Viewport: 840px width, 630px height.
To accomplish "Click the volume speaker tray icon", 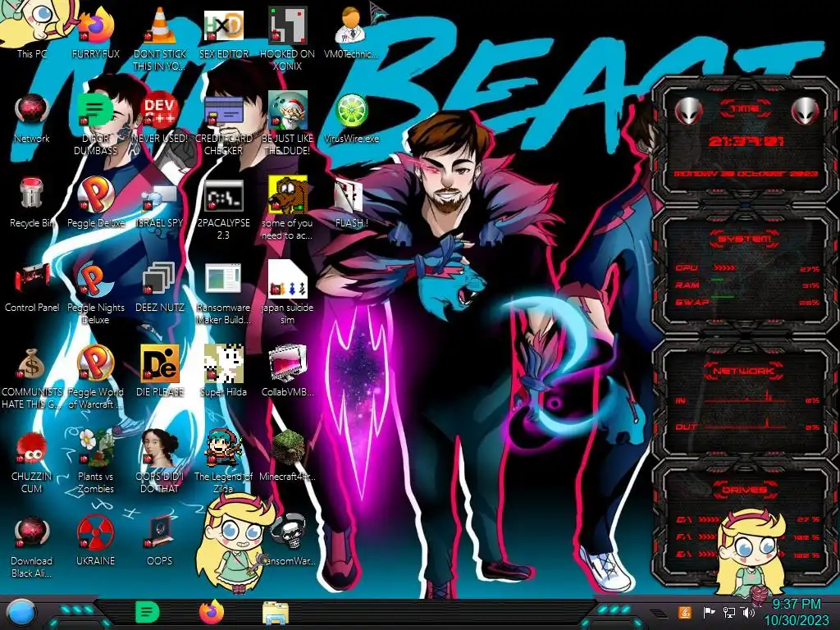I will [x=748, y=613].
